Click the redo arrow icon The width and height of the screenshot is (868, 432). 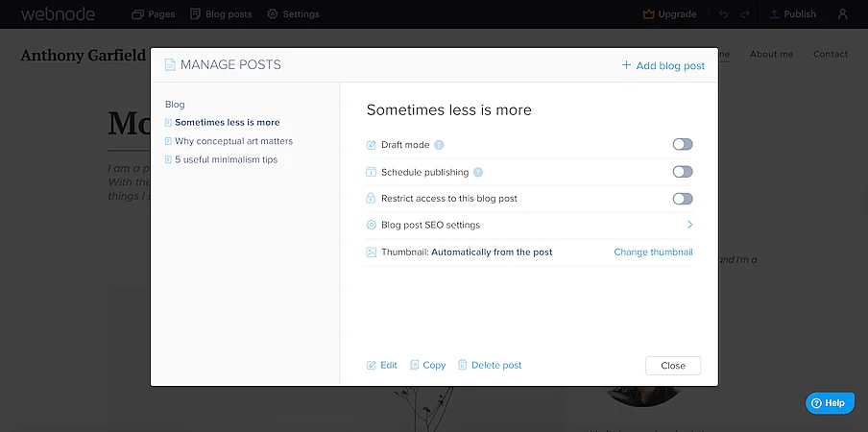[745, 14]
